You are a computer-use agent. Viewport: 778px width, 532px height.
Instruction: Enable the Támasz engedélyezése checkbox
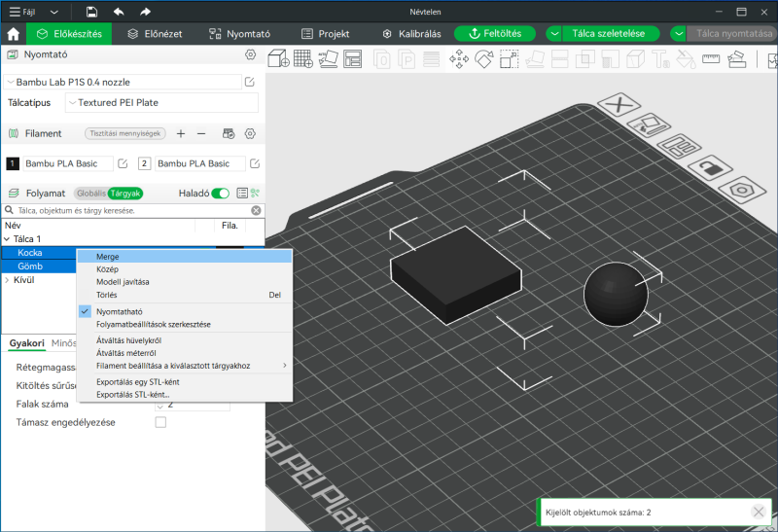pos(160,422)
